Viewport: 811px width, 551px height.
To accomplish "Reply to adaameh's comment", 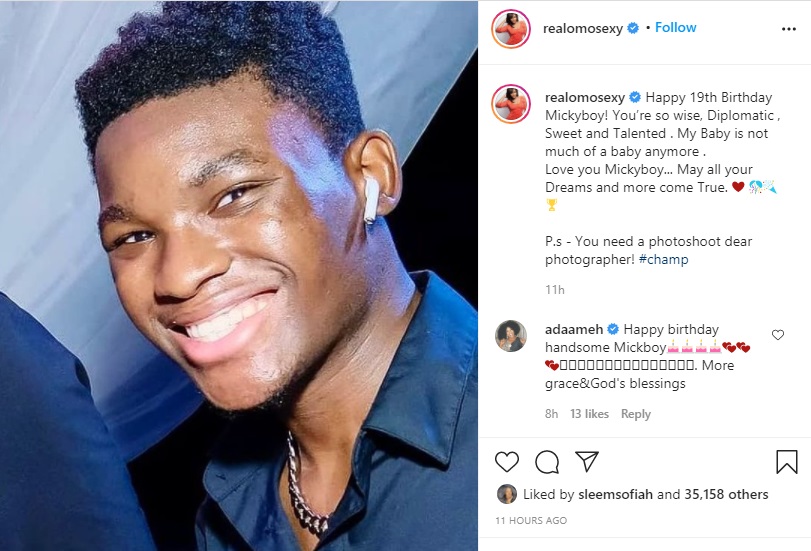I will click(x=636, y=414).
